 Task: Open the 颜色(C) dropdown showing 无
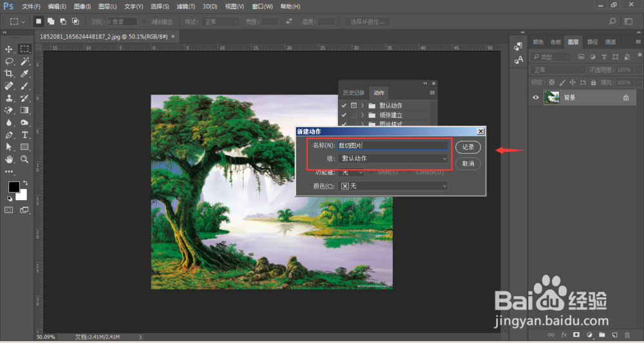click(393, 186)
